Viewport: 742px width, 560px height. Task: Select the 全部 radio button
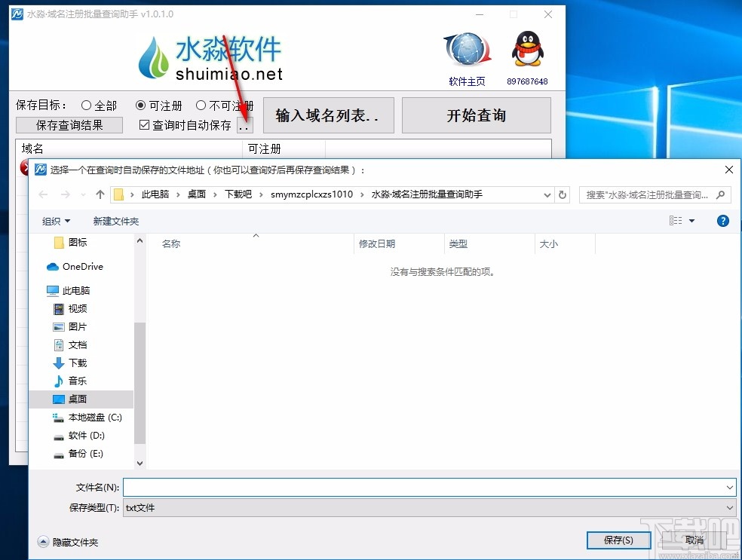(87, 106)
